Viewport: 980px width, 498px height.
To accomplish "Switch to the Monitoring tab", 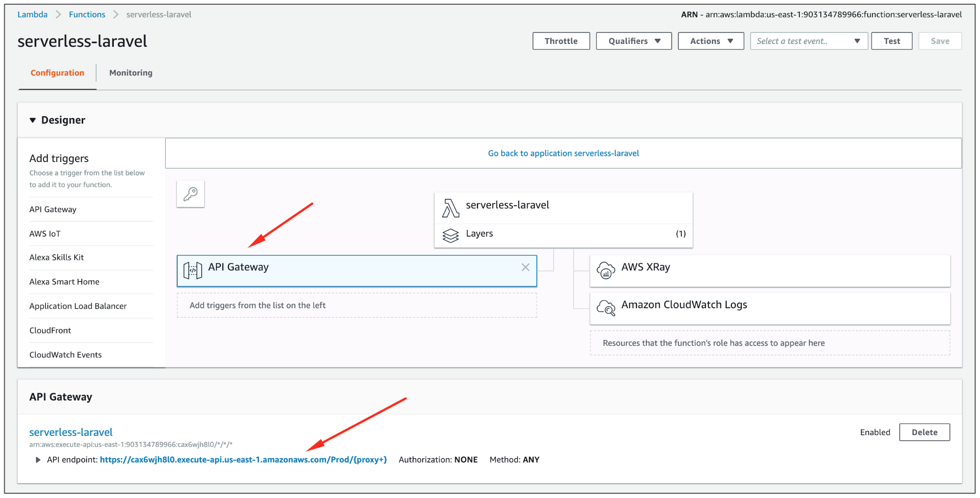I will point(131,73).
